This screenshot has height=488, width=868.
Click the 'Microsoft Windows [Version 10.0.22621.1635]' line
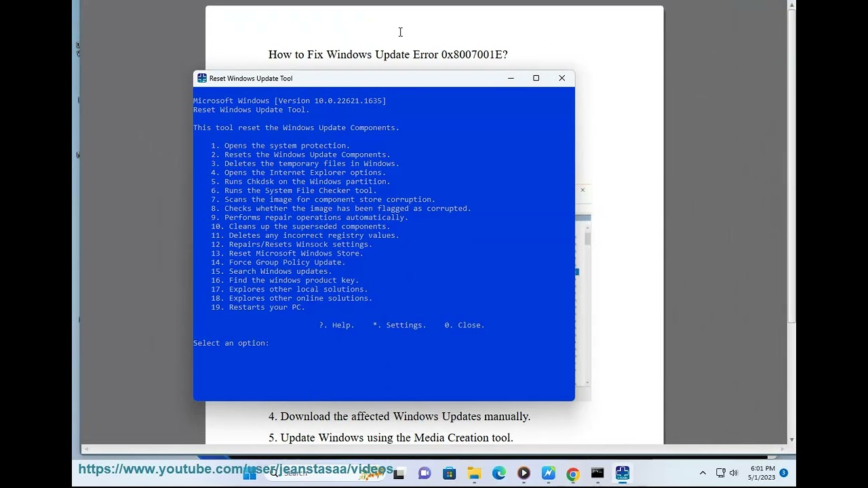click(x=290, y=101)
